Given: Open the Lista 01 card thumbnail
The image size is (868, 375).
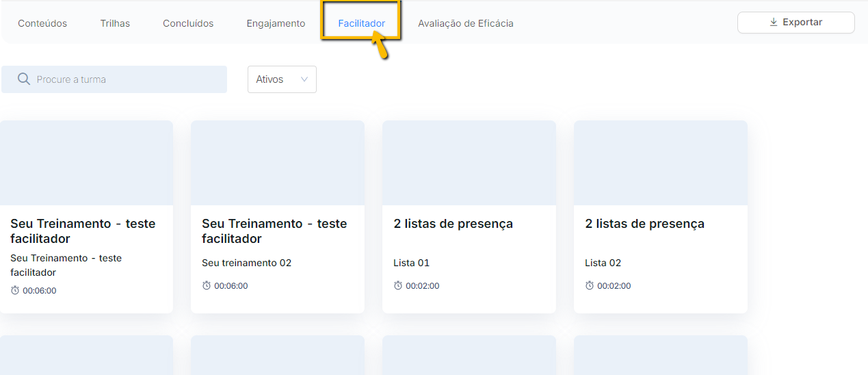Looking at the screenshot, I should click(x=469, y=163).
